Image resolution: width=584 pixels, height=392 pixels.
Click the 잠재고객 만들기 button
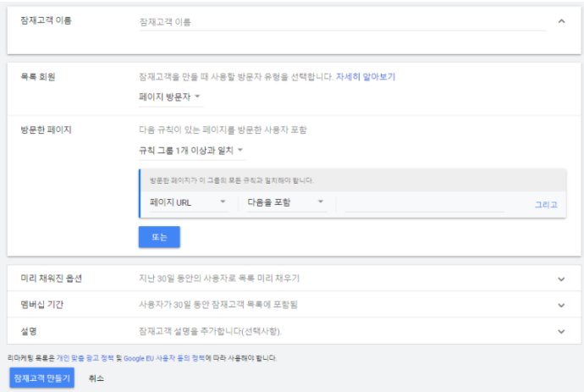42,378
